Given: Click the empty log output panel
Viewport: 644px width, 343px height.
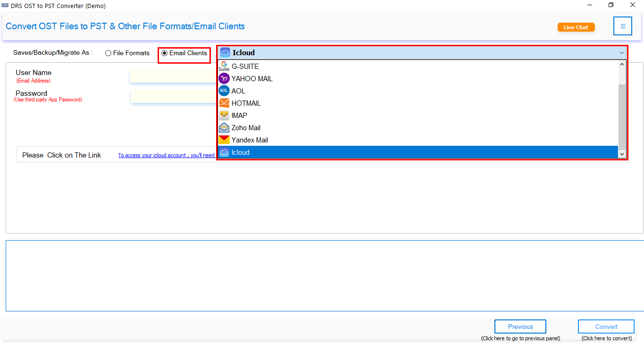Looking at the screenshot, I should pos(325,276).
